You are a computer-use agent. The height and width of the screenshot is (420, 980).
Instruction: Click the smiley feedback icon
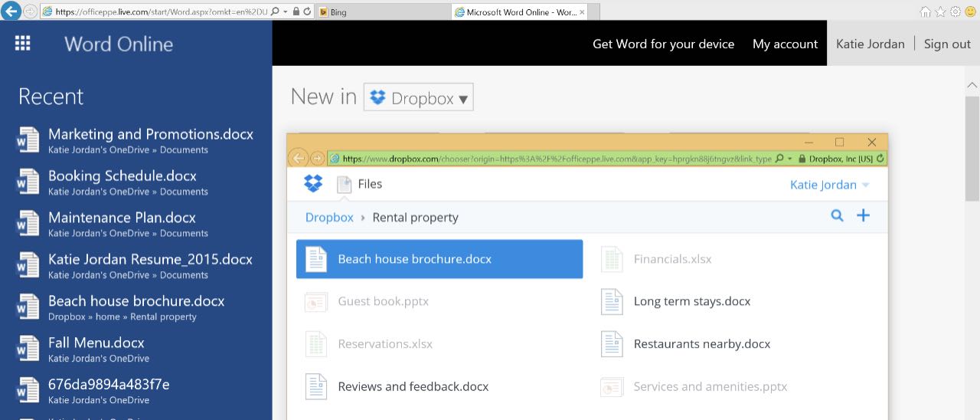970,11
